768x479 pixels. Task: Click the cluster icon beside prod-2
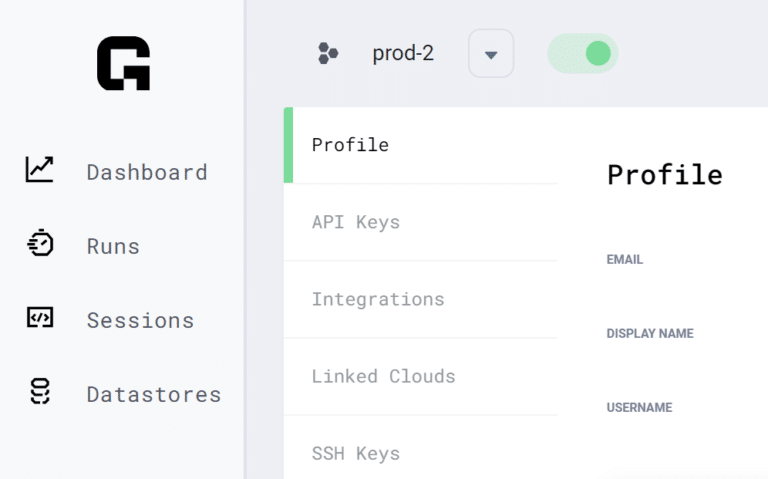click(x=328, y=53)
